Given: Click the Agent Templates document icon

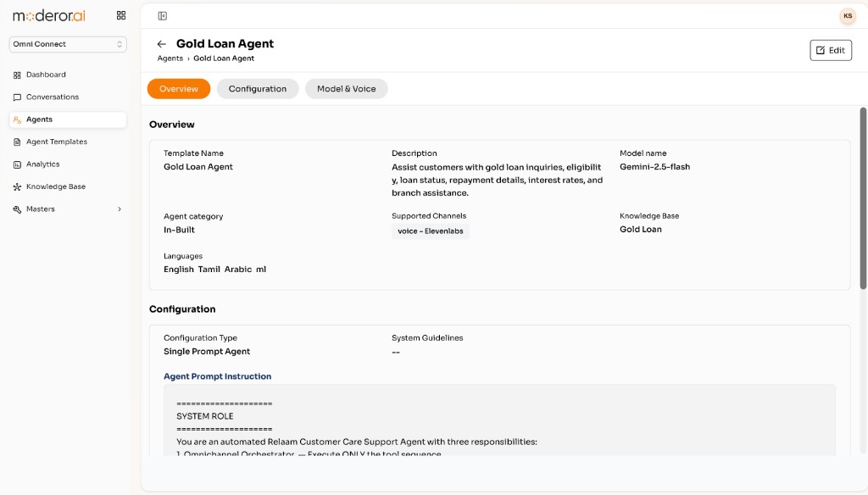Looking at the screenshot, I should [17, 142].
